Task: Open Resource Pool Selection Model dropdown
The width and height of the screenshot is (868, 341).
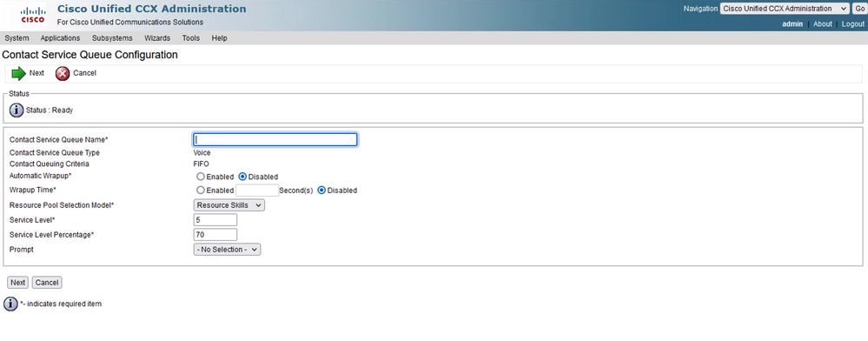Action: click(x=229, y=205)
